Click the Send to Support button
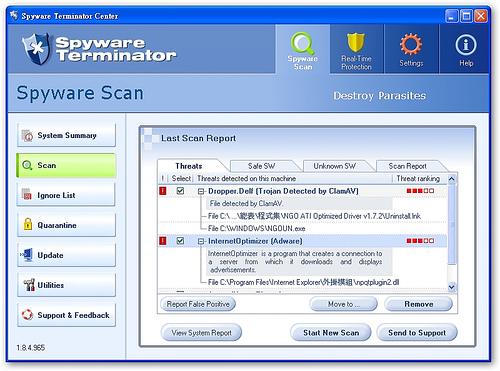This screenshot has width=500, height=371. (417, 333)
